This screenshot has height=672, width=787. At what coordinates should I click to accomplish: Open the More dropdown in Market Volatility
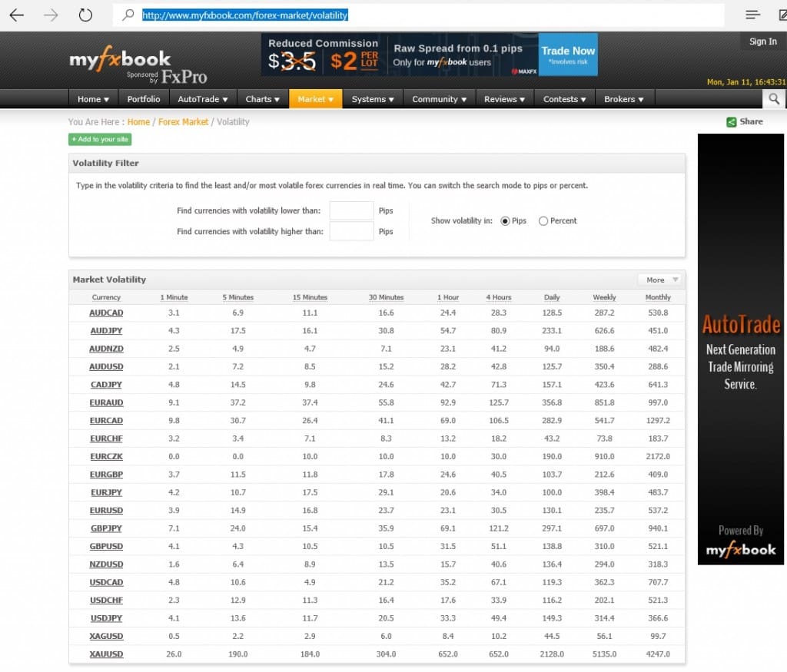pos(660,280)
